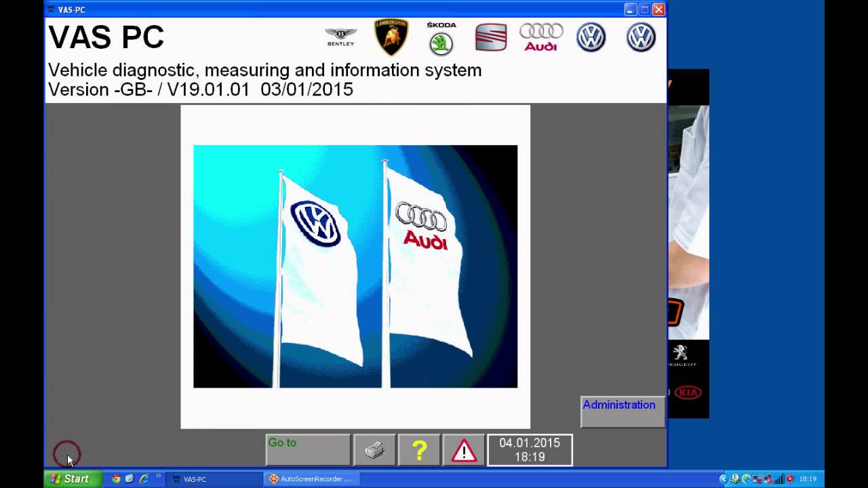868x488 pixels.
Task: Launch Internet Explorer from quick launch
Action: (144, 479)
